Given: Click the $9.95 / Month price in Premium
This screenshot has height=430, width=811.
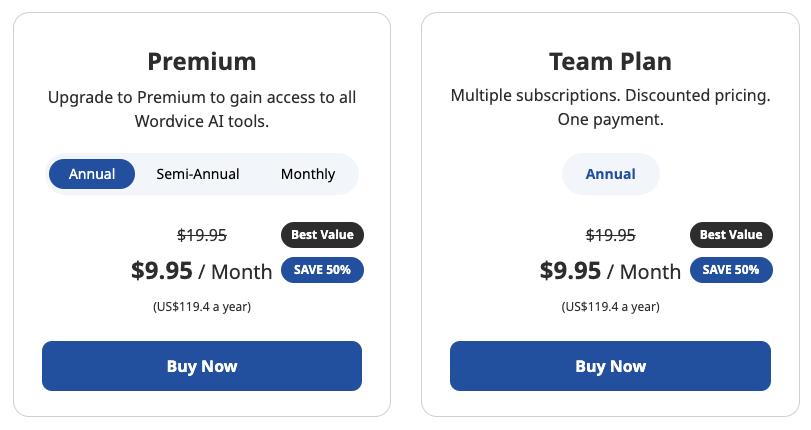Looking at the screenshot, I should [x=202, y=271].
